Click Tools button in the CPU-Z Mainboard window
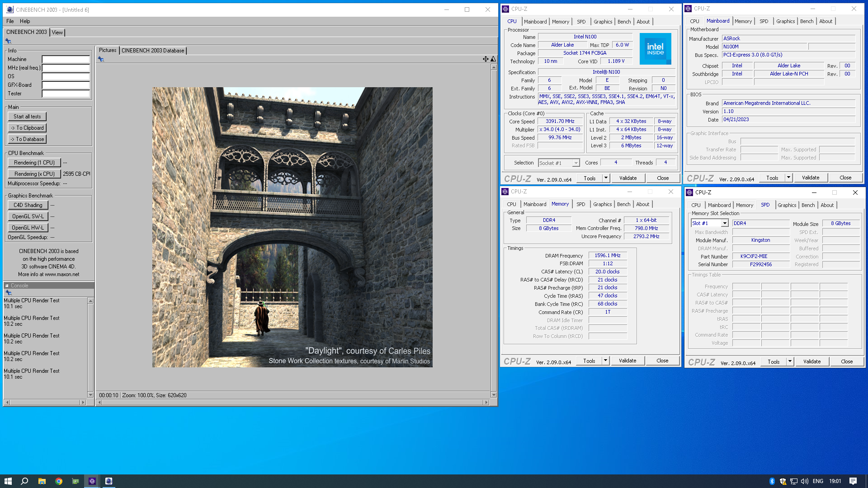Screen dimensions: 868x488 (772, 178)
